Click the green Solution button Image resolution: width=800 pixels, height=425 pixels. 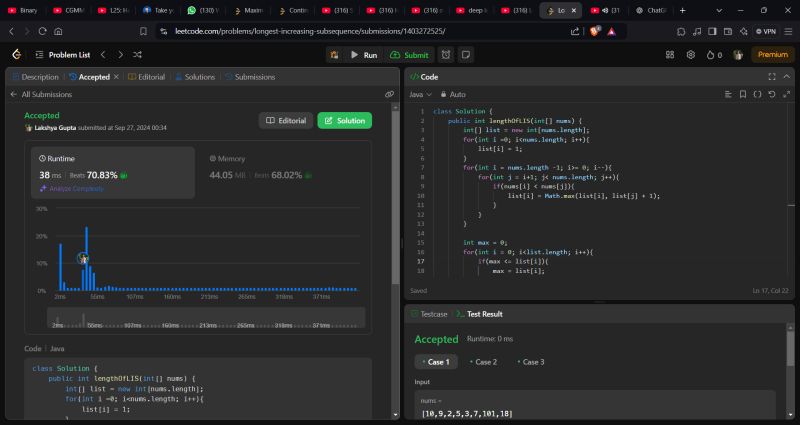[344, 120]
